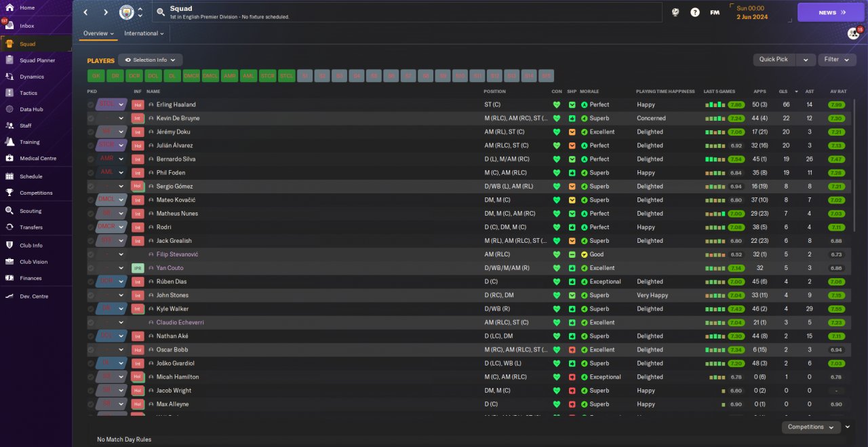
Task: Sort by the GLS column header
Action: (783, 92)
